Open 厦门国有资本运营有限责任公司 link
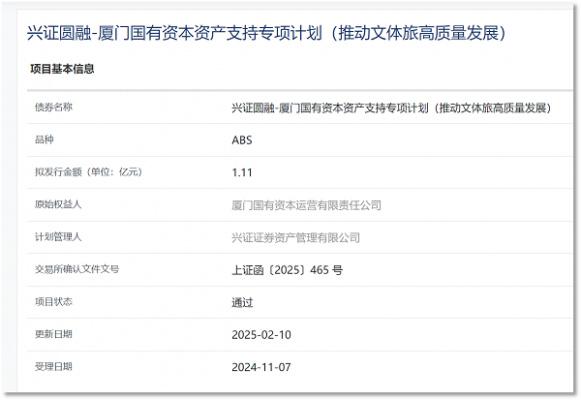 [x=306, y=205]
